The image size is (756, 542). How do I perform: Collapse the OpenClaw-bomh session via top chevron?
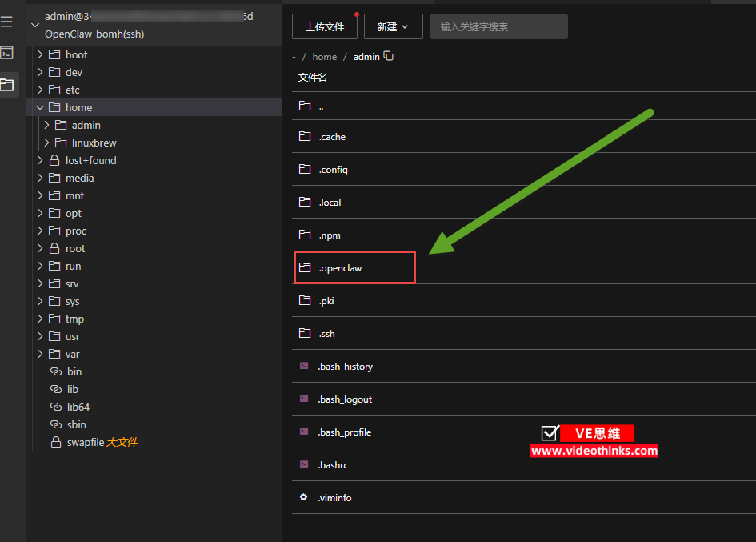tap(35, 25)
